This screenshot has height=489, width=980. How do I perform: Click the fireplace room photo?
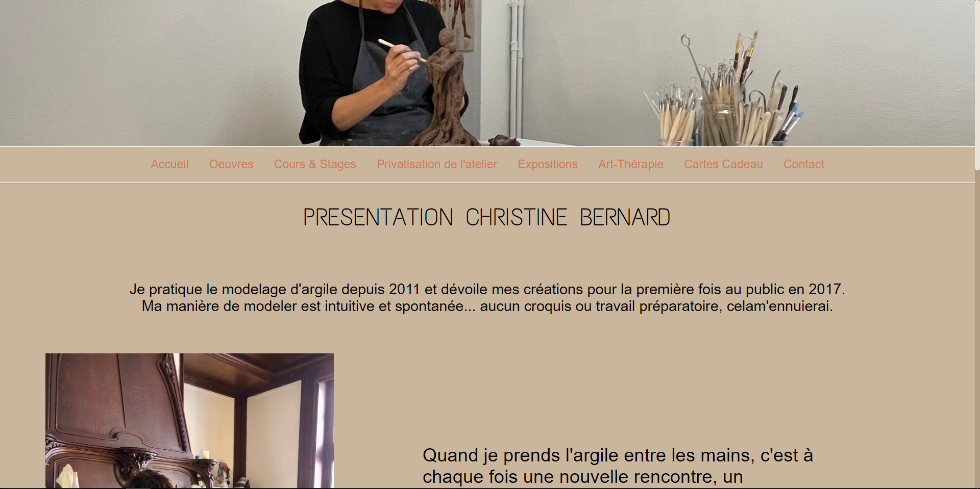(189, 421)
